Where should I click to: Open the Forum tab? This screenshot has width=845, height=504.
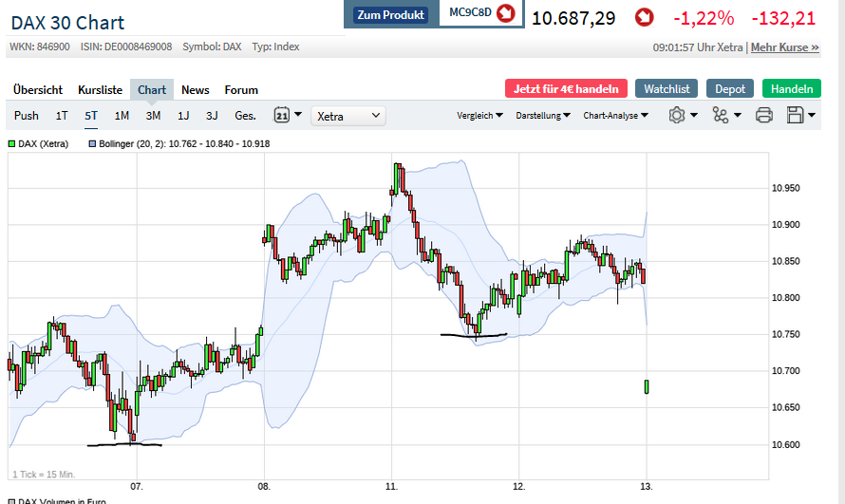[x=241, y=90]
